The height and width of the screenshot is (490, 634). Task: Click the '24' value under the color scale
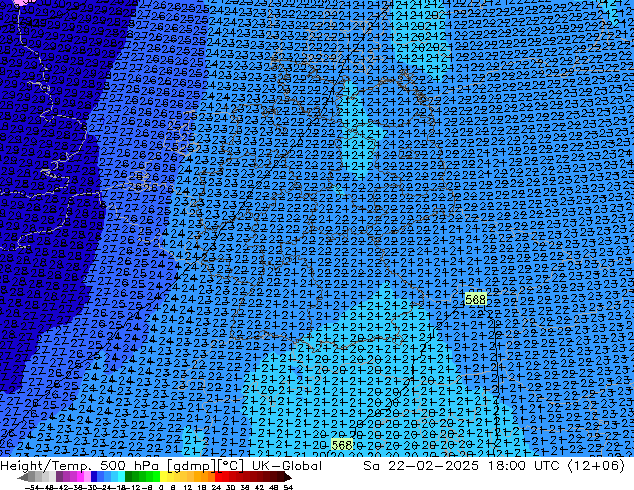coord(216,487)
